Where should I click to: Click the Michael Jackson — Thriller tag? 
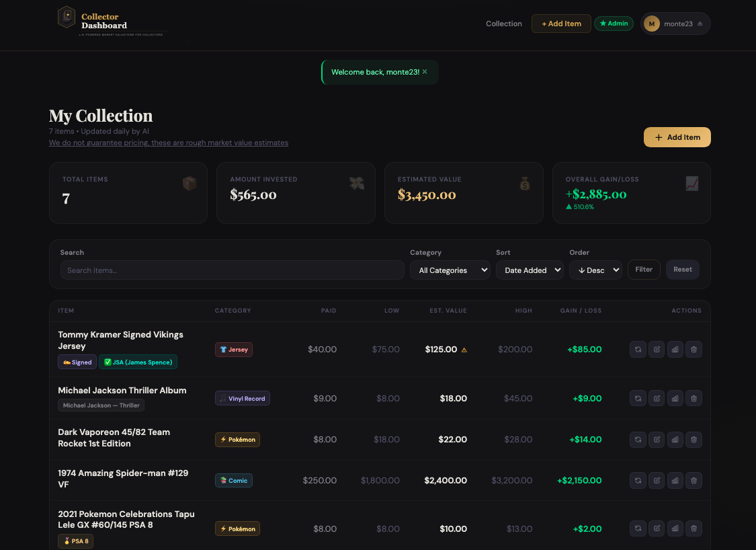pos(101,405)
